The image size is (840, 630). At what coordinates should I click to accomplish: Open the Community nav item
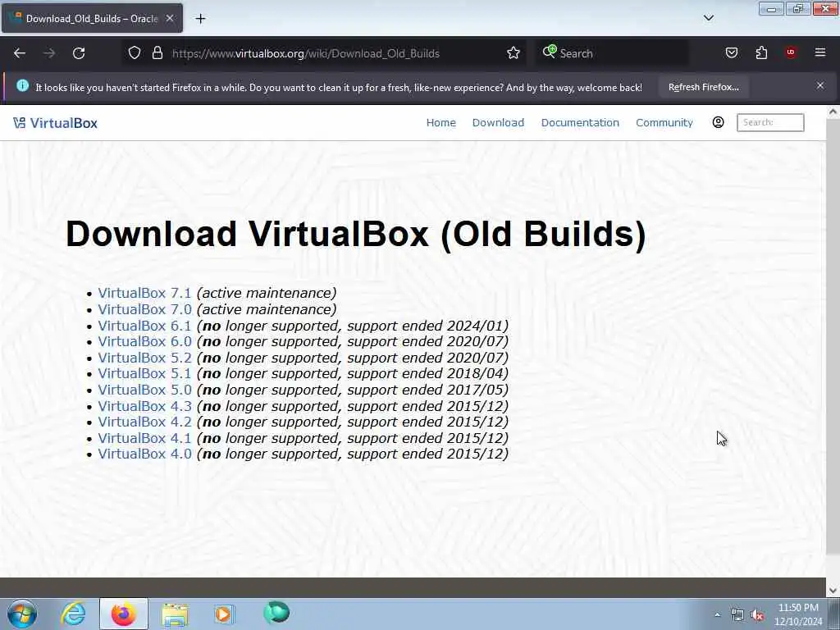click(x=664, y=123)
